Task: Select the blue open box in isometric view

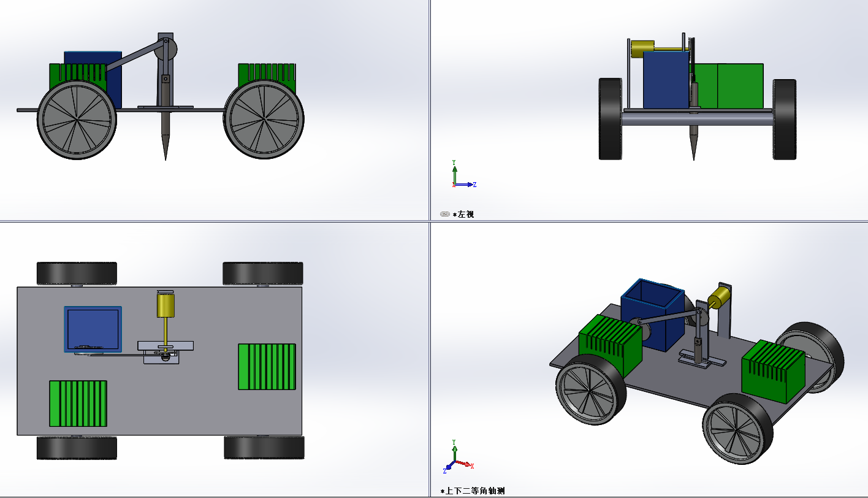Action: [x=652, y=314]
